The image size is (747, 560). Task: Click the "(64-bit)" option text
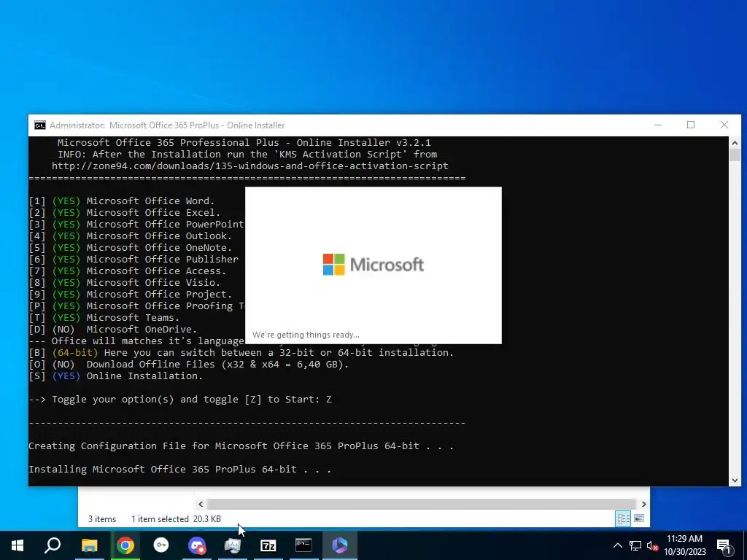(x=75, y=352)
